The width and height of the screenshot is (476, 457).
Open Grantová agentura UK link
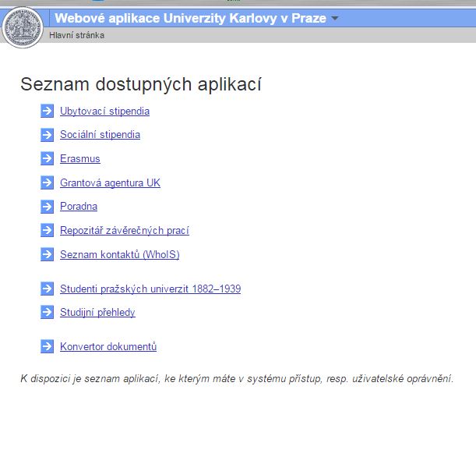point(110,183)
